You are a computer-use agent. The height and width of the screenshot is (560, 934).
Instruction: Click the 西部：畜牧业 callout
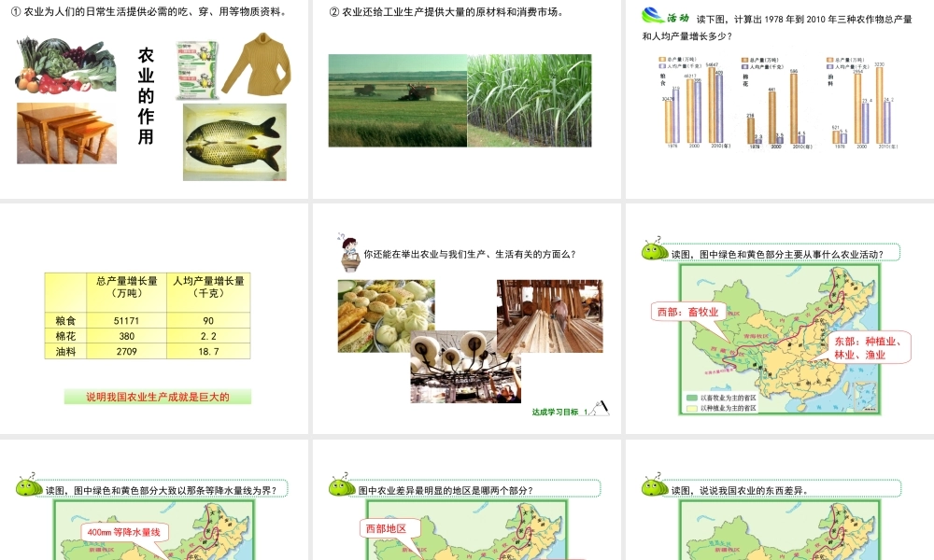pos(688,312)
